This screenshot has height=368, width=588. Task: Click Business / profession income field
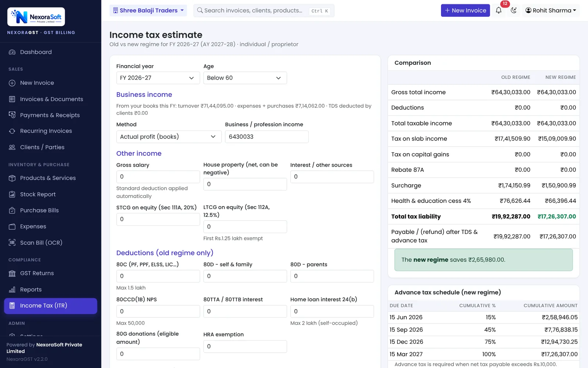coord(267,137)
